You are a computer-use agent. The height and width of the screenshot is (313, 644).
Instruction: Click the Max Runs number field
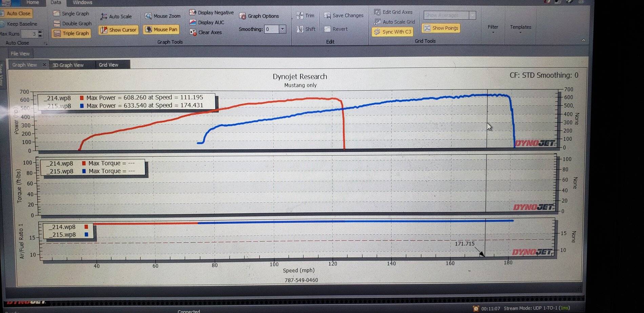tap(29, 34)
